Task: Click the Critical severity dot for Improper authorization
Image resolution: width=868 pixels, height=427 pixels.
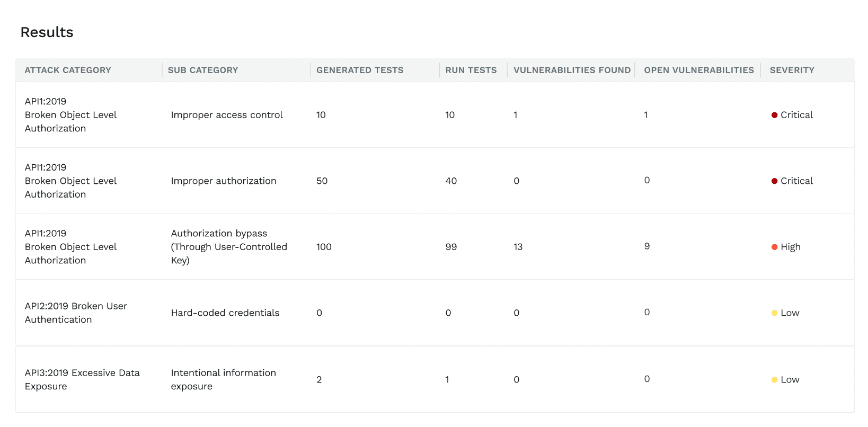Action: (774, 181)
